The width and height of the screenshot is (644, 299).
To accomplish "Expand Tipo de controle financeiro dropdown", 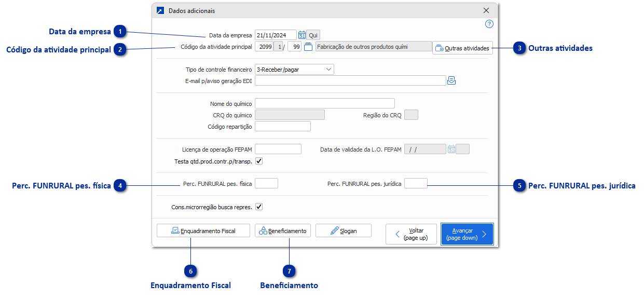I will (328, 69).
